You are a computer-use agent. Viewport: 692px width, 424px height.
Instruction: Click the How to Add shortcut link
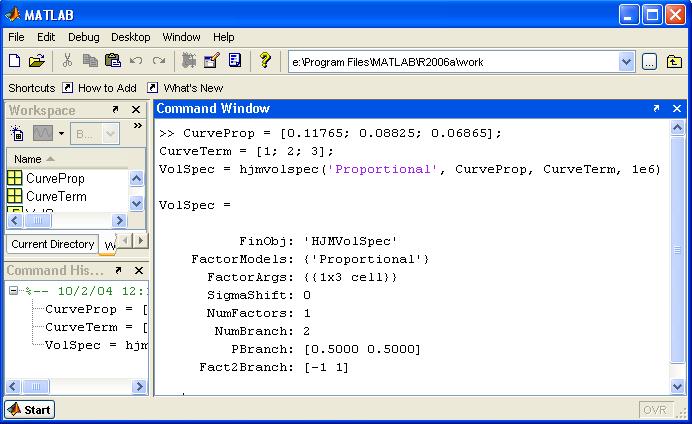[107, 88]
